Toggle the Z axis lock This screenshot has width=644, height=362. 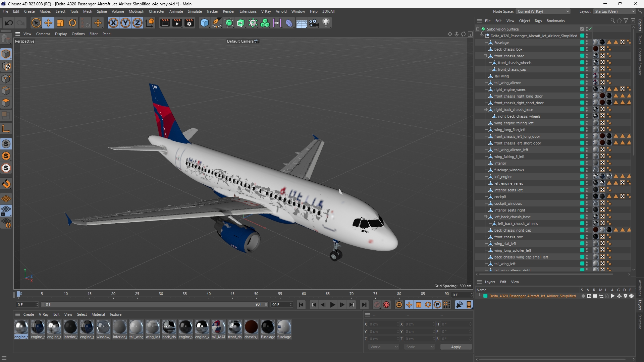pos(138,23)
